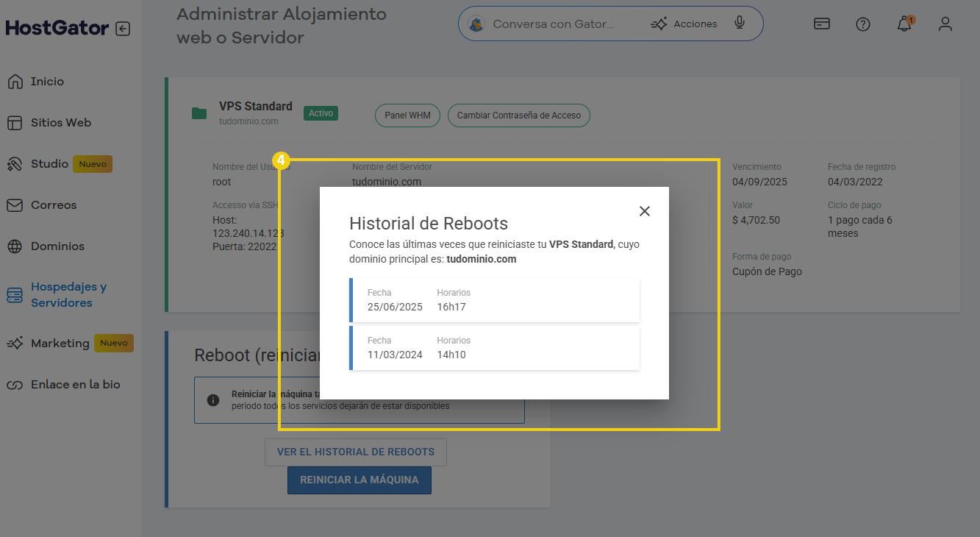
Task: Click the microphone icon in the chat bar
Action: coord(740,24)
